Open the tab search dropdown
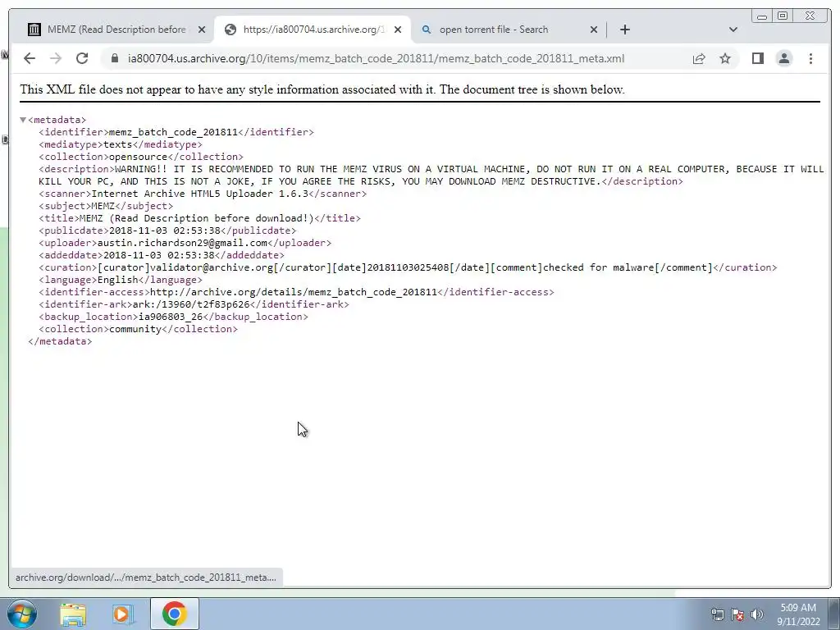Screen dimensions: 840x630 click(x=733, y=30)
